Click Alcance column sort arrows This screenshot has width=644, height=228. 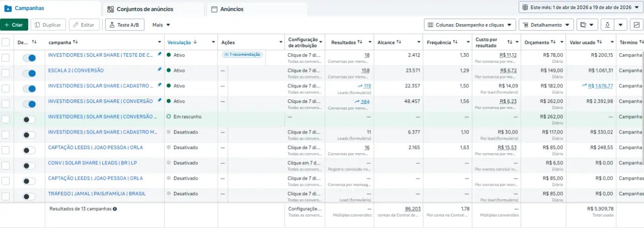399,42
